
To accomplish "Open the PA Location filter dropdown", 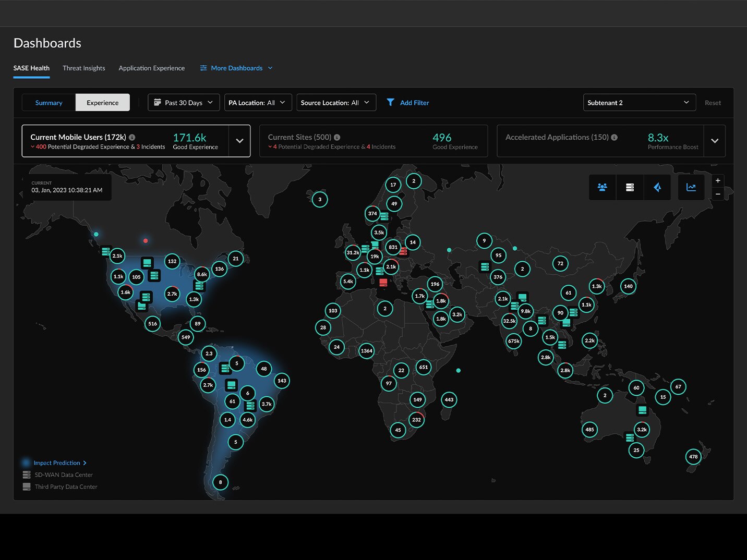I will [x=257, y=102].
